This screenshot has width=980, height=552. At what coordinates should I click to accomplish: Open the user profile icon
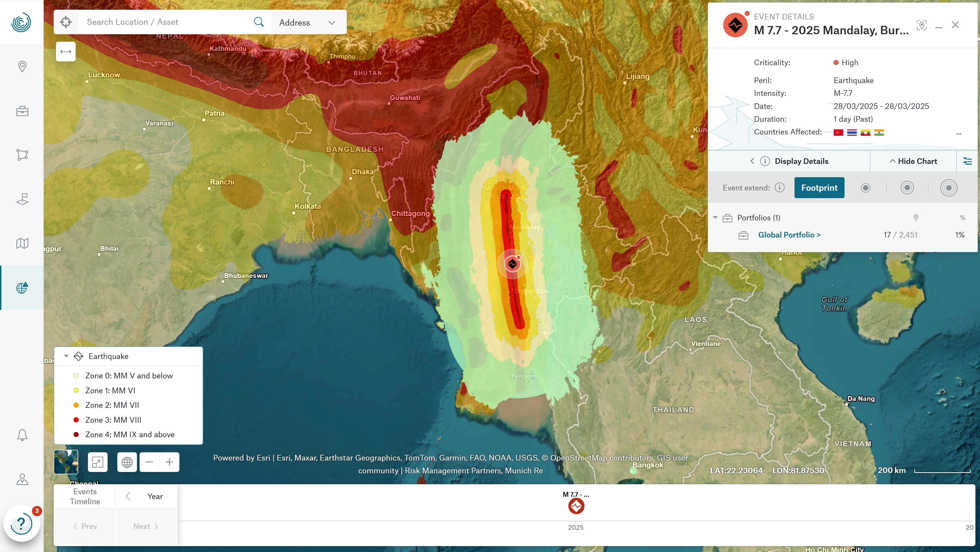click(22, 479)
